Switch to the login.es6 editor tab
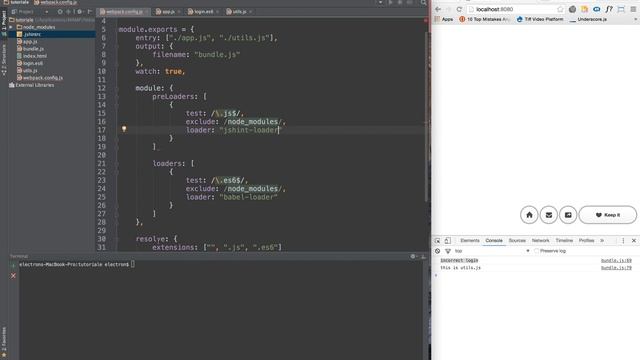This screenshot has width=640, height=360. click(203, 12)
